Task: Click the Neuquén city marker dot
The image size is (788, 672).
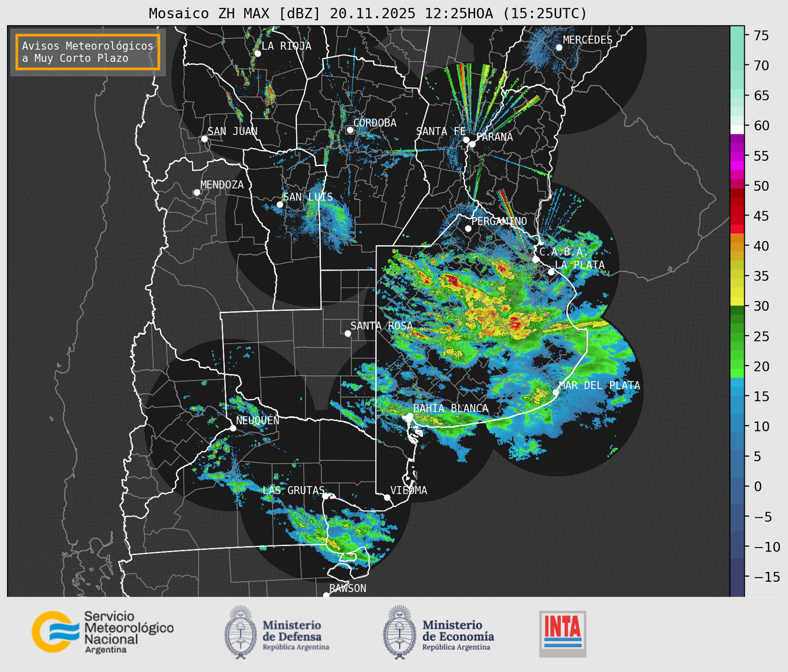Action: [x=233, y=428]
